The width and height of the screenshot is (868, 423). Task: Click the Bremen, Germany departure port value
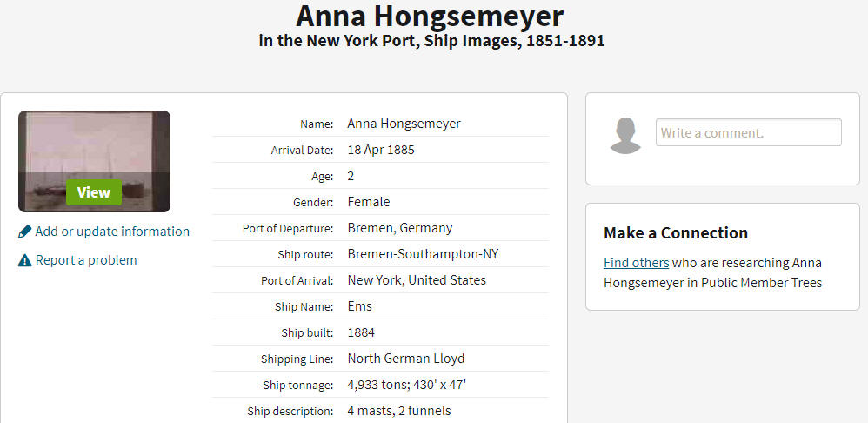pyautogui.click(x=400, y=227)
